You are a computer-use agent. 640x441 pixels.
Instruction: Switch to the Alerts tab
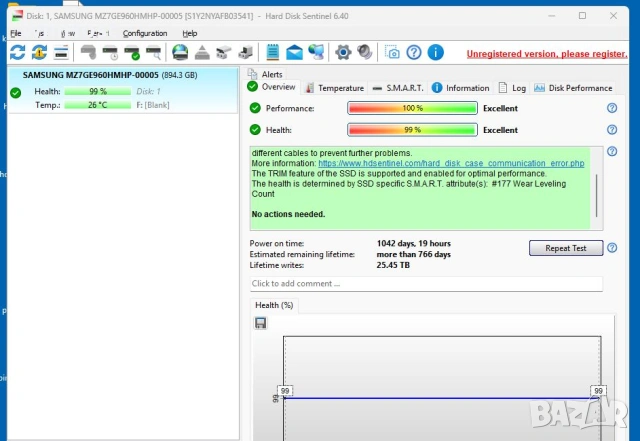(x=265, y=74)
